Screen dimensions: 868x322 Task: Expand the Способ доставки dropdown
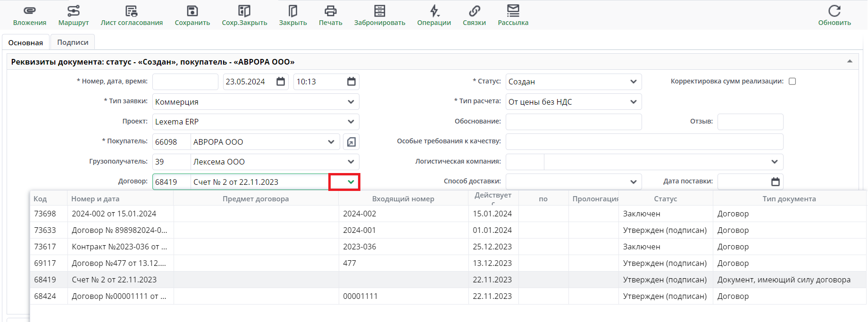pos(633,182)
